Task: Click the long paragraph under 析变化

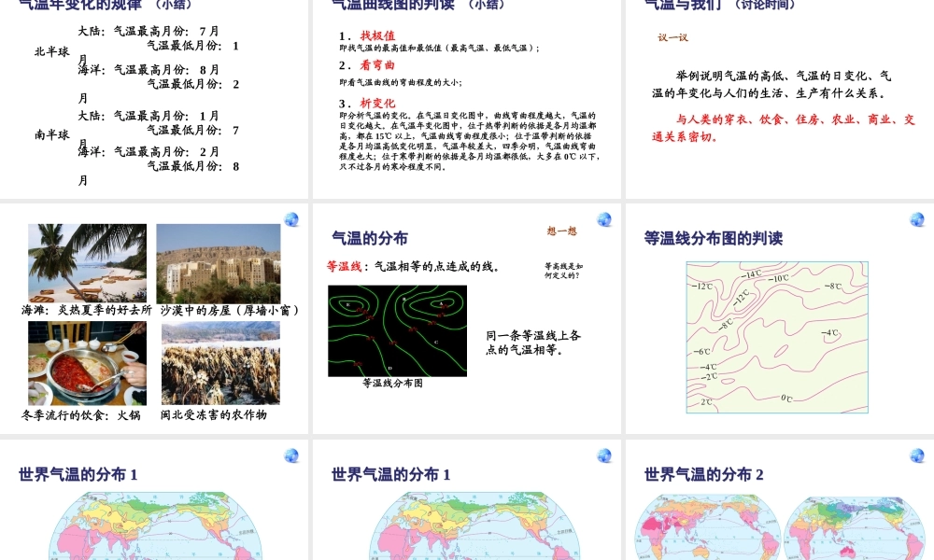Action: (x=470, y=141)
